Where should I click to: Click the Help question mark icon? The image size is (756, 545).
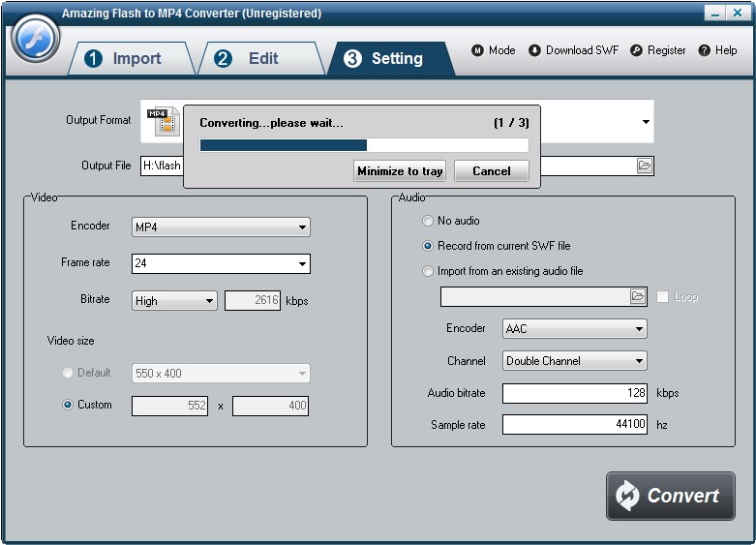(x=704, y=50)
